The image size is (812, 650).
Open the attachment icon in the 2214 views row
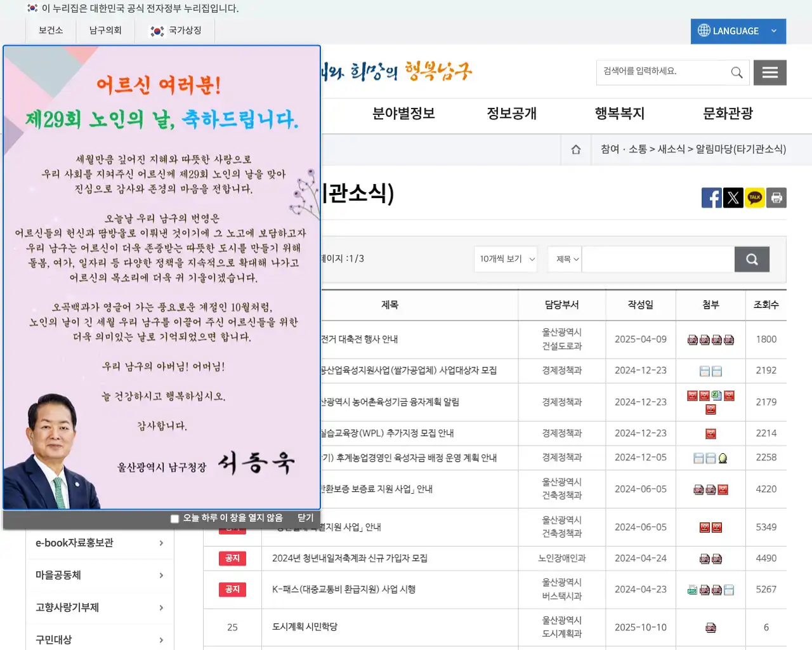coord(710,434)
